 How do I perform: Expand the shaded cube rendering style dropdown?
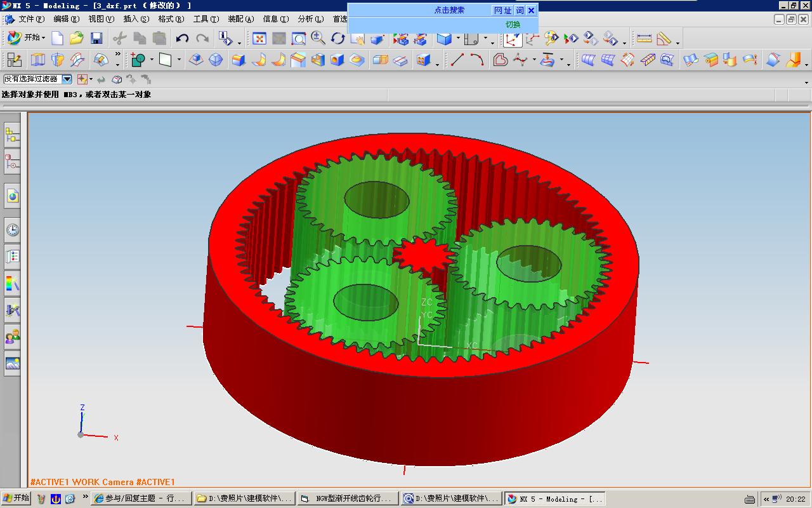457,39
